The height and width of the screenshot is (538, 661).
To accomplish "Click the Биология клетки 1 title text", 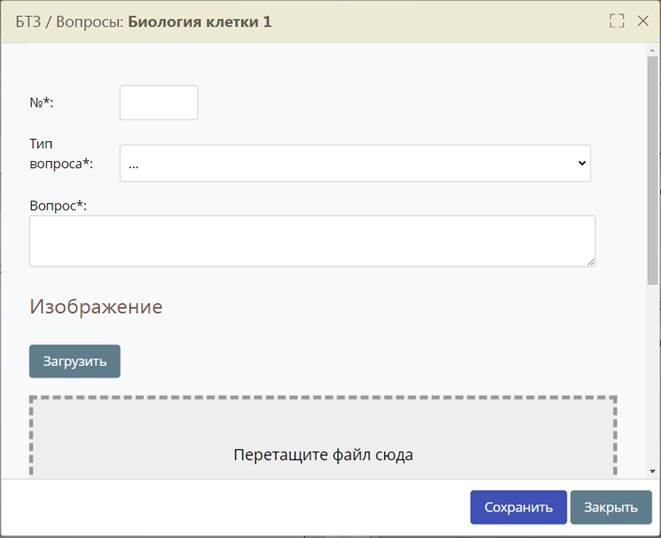I will coord(199,21).
